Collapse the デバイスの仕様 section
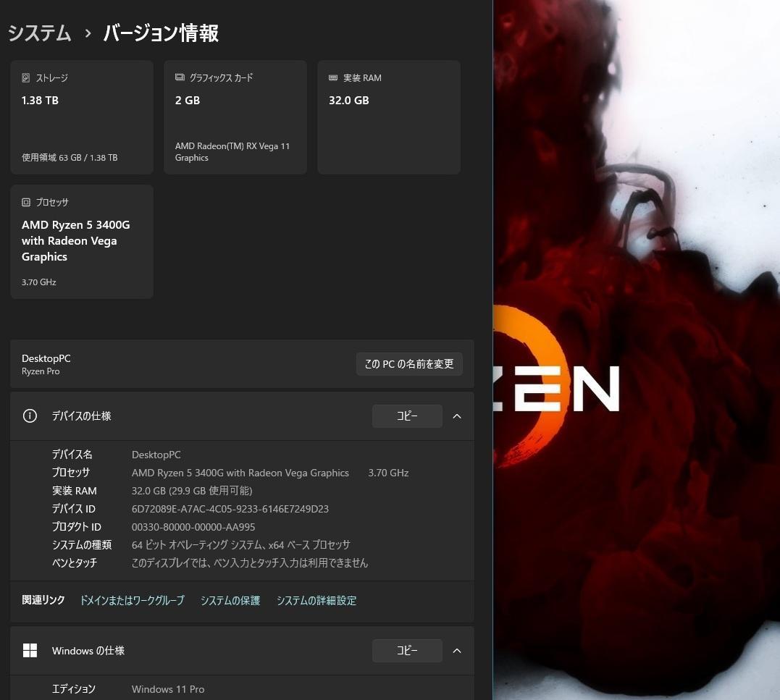The image size is (780, 700). pyautogui.click(x=457, y=416)
